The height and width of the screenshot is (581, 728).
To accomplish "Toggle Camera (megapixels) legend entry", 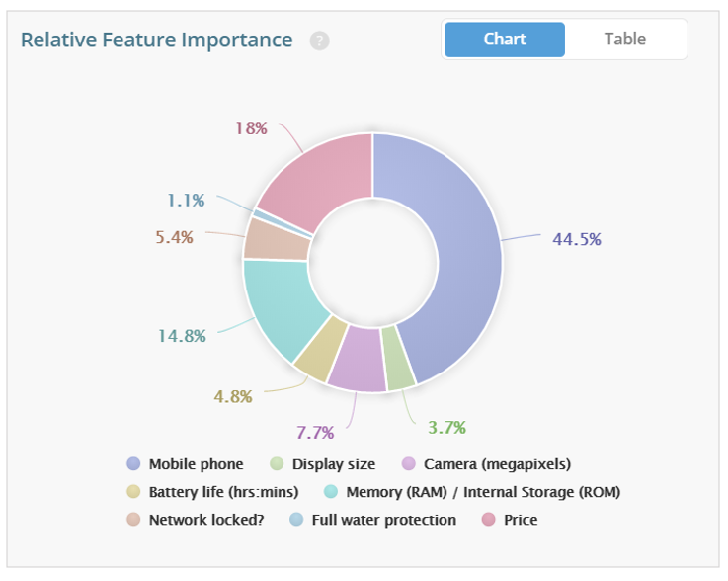I will [486, 464].
